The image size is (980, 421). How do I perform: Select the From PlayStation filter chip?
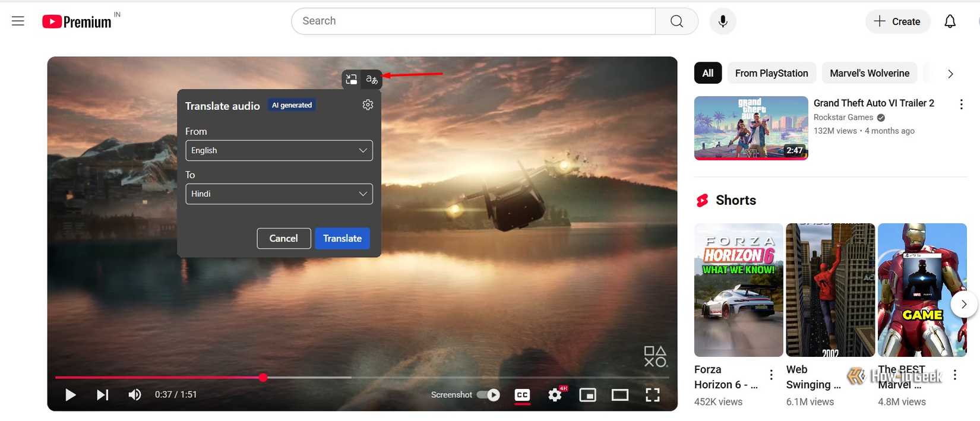[x=771, y=73]
